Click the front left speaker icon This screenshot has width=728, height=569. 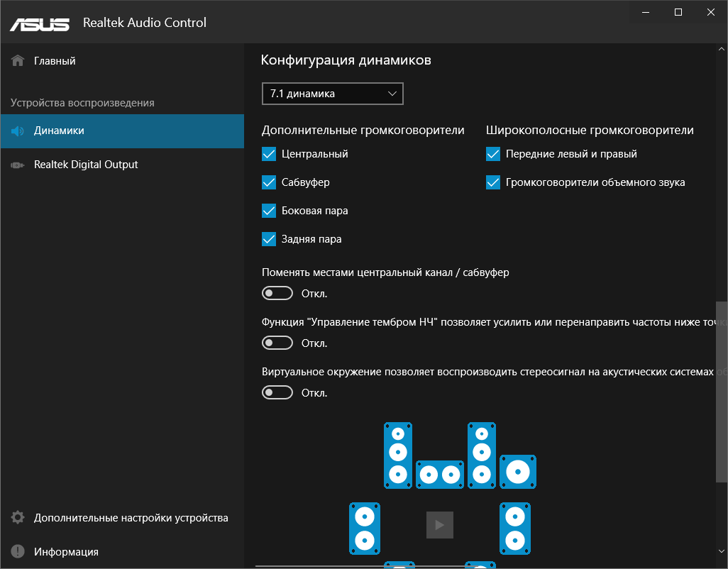pyautogui.click(x=398, y=455)
